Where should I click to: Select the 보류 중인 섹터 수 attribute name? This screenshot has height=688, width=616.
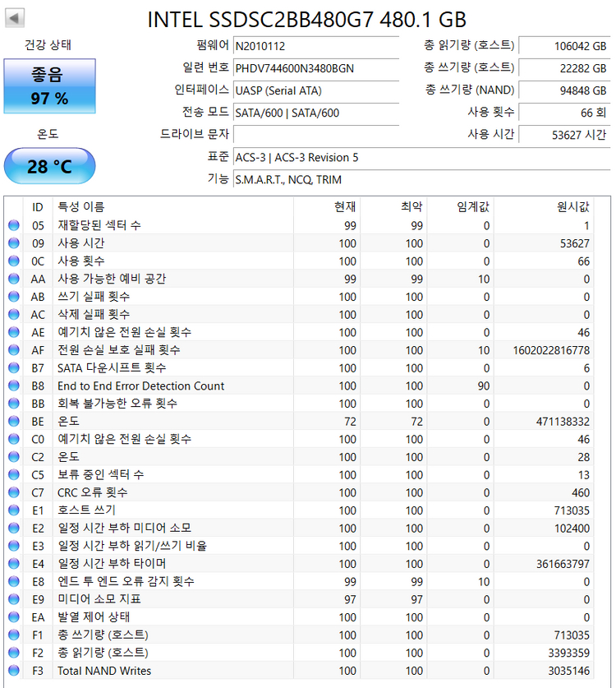tap(101, 475)
